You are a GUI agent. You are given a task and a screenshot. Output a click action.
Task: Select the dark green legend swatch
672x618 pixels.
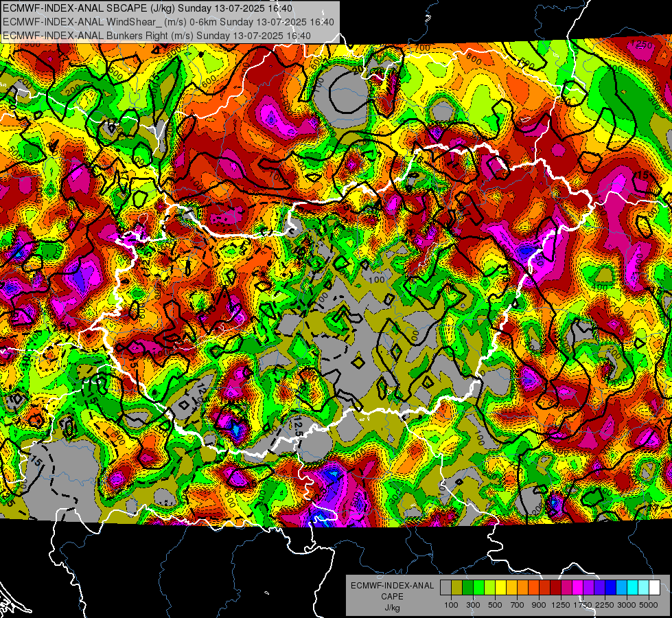pyautogui.click(x=467, y=588)
